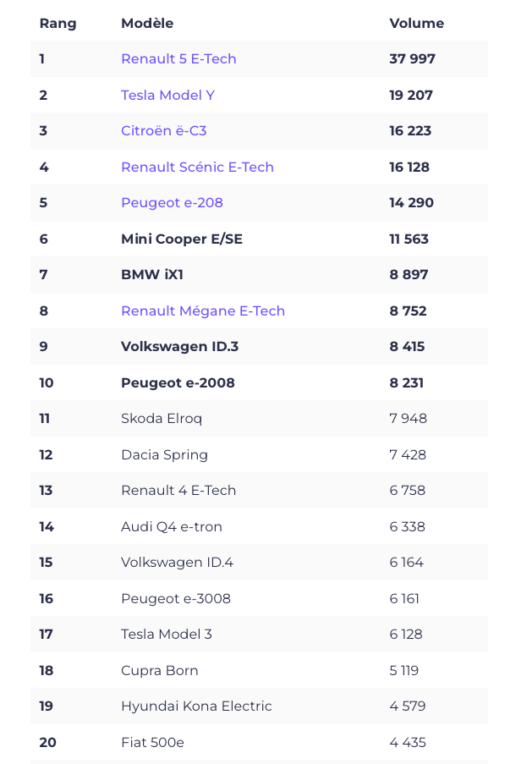Click the Hyundai Kona Electric cell
This screenshot has height=764, width=532.
click(196, 706)
